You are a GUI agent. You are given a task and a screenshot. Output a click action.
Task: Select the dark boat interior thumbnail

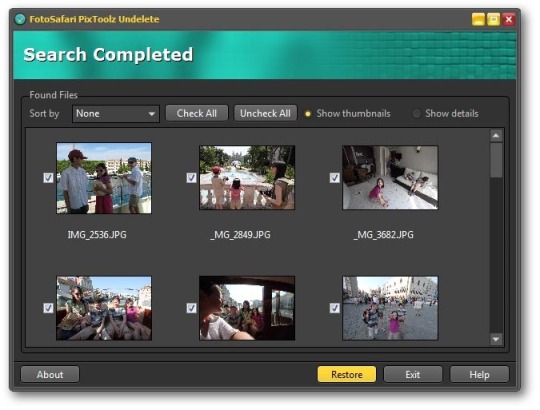(247, 308)
